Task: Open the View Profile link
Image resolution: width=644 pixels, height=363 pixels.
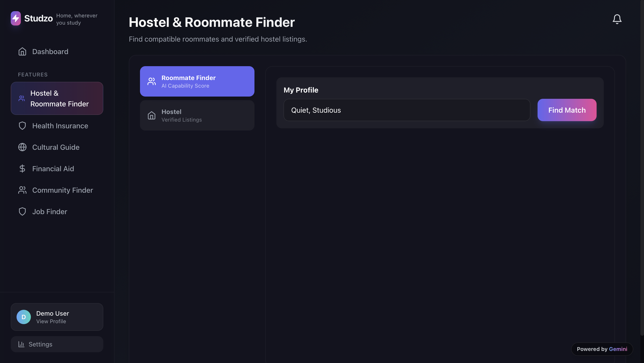Action: (51, 321)
